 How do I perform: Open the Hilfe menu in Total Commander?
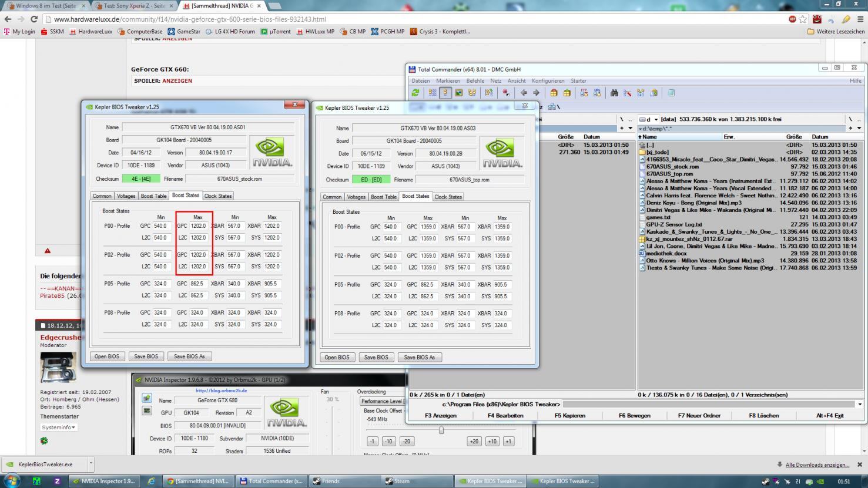pos(855,81)
